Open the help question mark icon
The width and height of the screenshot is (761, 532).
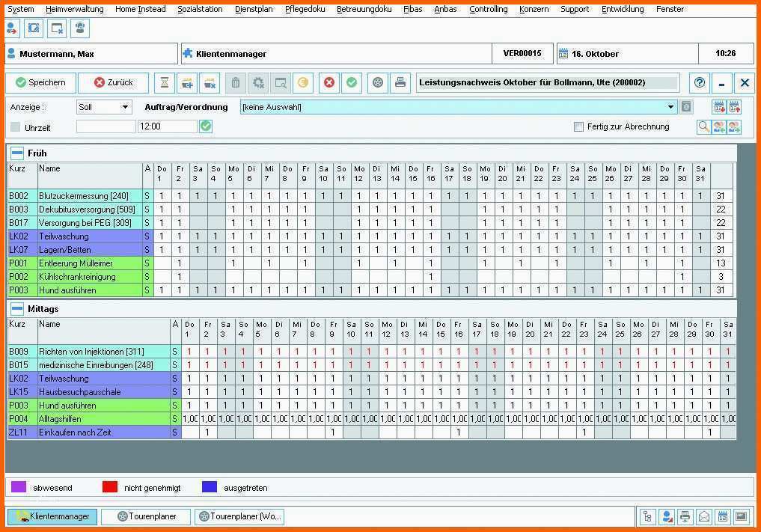pos(699,83)
